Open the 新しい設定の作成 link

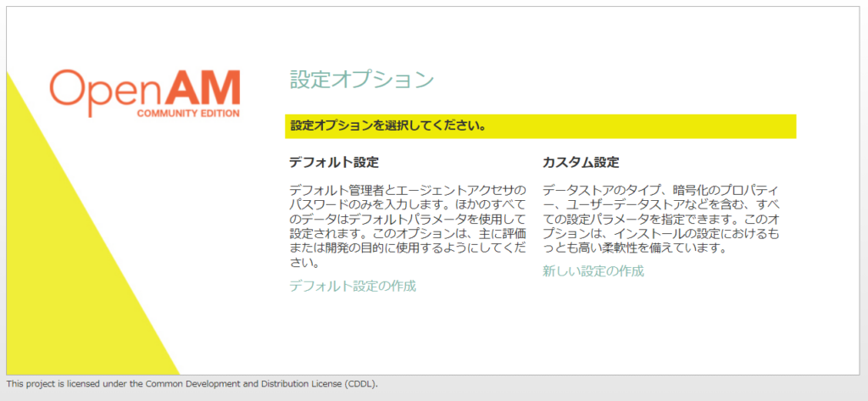593,271
